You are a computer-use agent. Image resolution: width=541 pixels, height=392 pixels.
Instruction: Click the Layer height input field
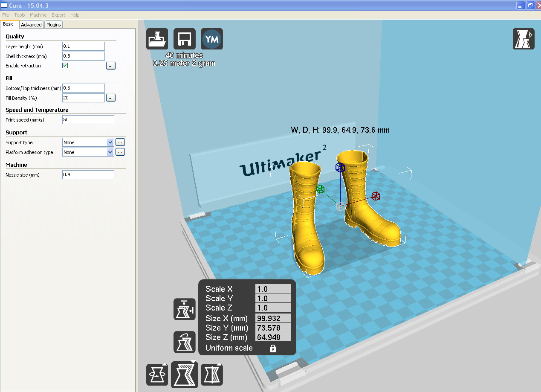[84, 46]
